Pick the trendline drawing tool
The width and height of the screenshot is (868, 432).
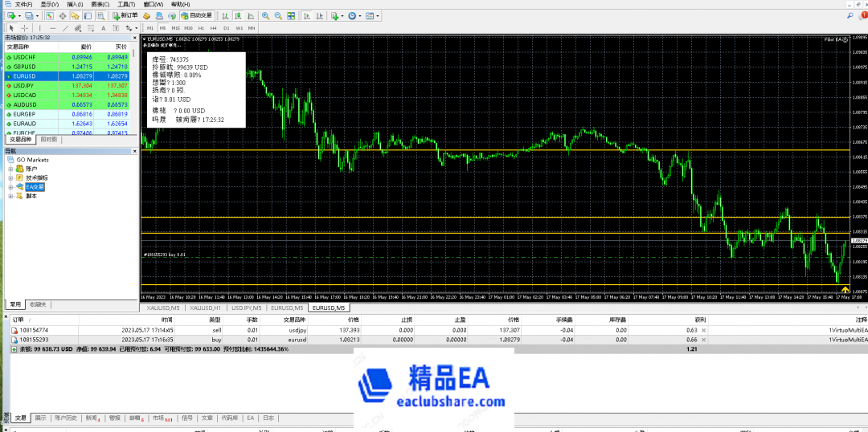pos(65,27)
